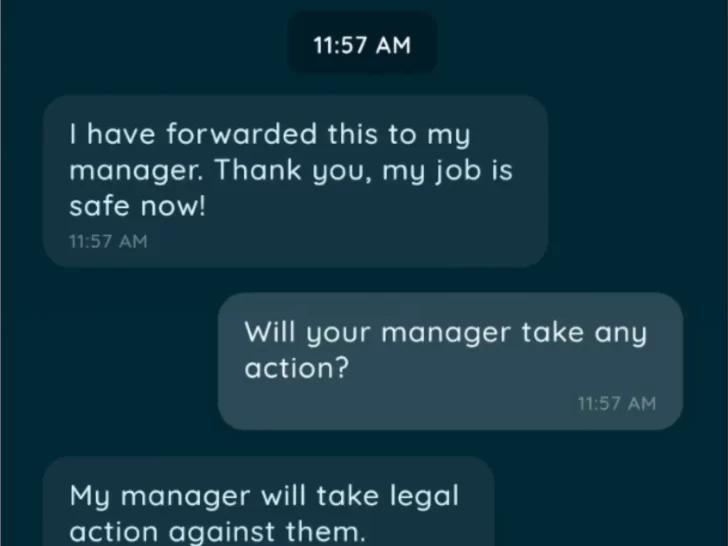
Task: Click the word 'take' in sent message
Action: [552, 332]
